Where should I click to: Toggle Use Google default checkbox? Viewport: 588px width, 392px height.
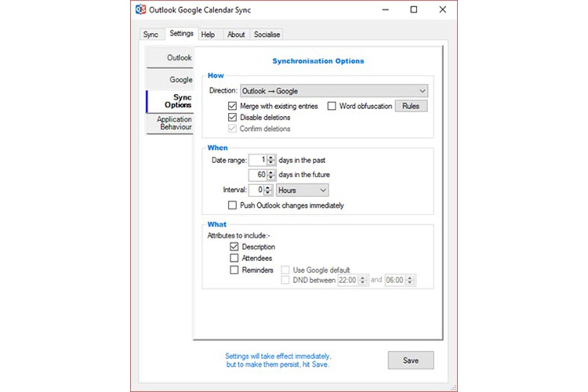tap(285, 270)
